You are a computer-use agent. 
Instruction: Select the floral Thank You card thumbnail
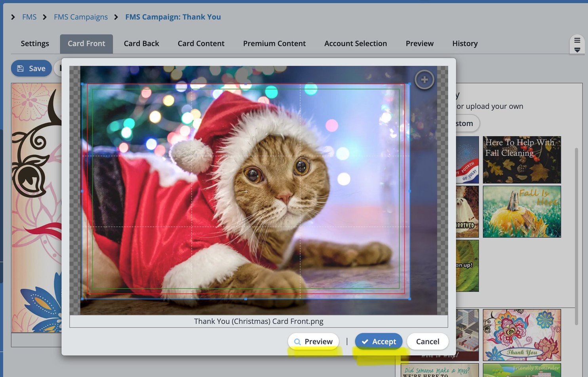click(x=522, y=335)
